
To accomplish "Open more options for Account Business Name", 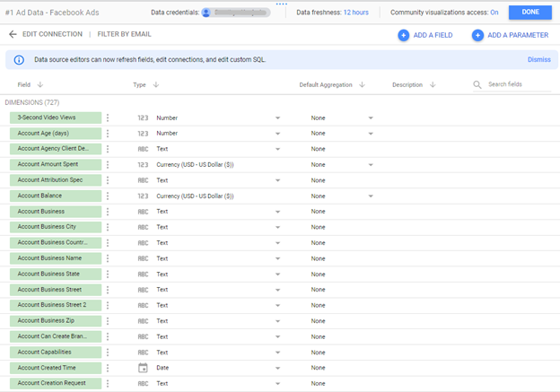I will (x=108, y=258).
